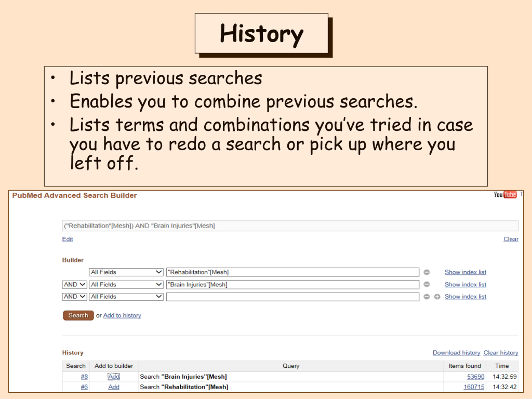The width and height of the screenshot is (532, 399).
Task: Click Clear history link
Action: tap(501, 353)
